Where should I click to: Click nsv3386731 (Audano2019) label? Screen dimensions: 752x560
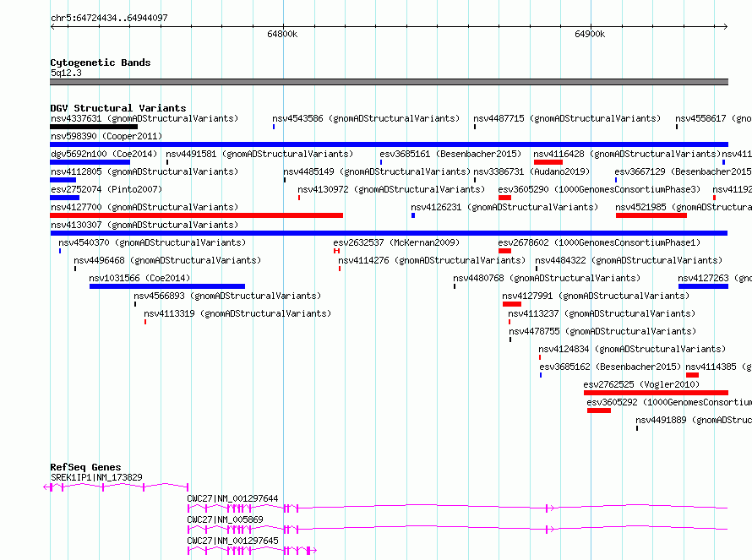(531, 171)
